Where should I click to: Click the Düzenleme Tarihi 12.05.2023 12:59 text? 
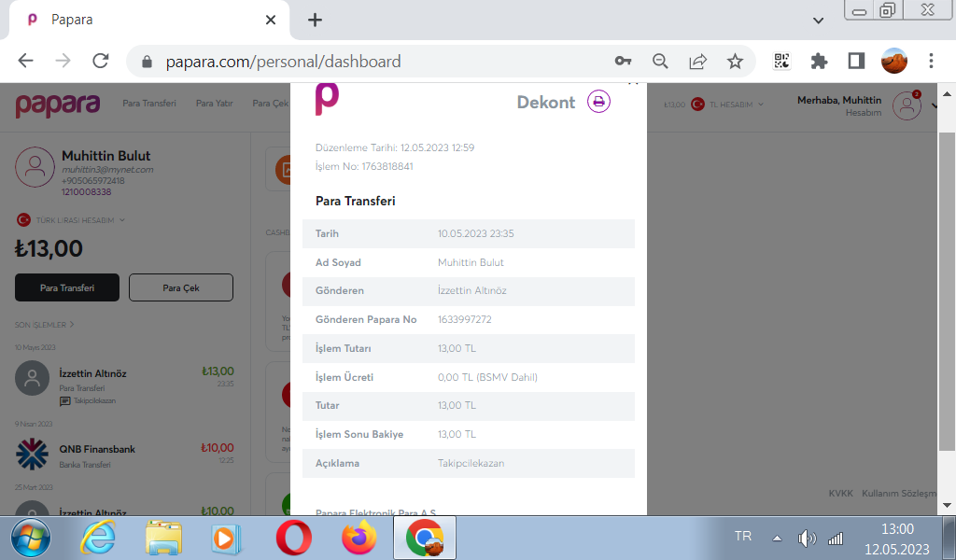(x=395, y=147)
